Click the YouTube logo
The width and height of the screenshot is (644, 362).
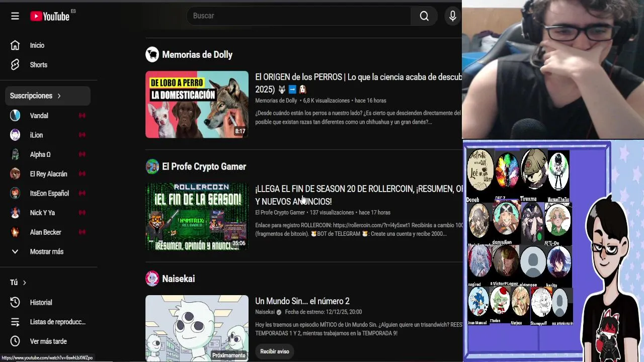50,16
